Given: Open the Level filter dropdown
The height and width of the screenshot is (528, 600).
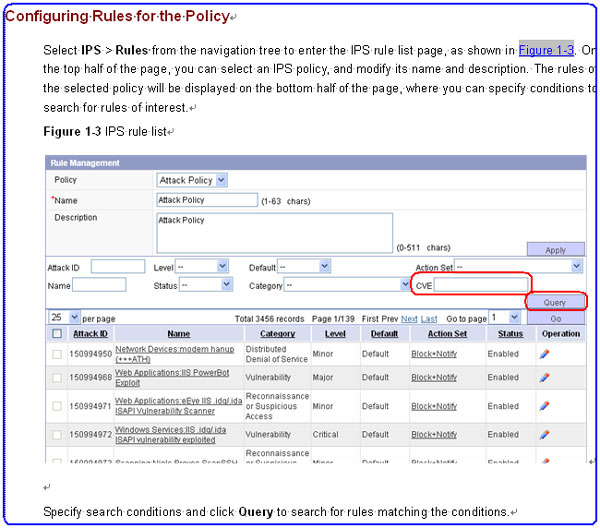Looking at the screenshot, I should (x=202, y=267).
